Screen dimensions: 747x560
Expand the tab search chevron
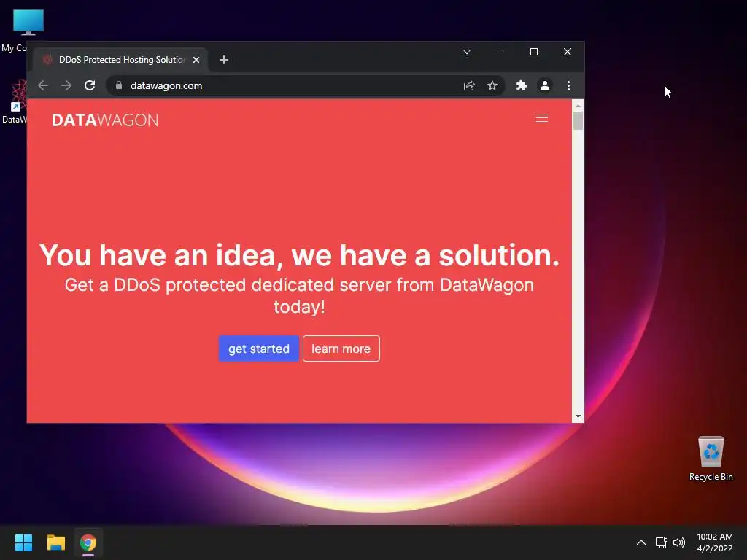[467, 52]
